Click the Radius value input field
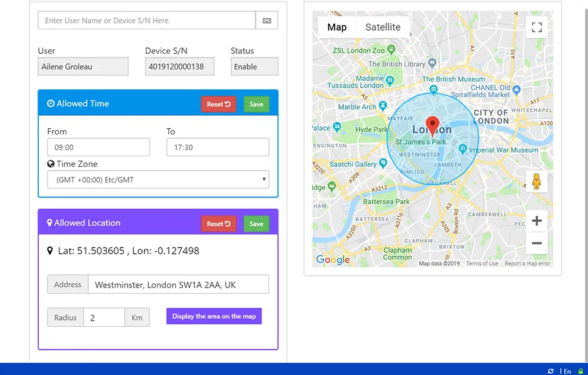Image resolution: width=588 pixels, height=375 pixels. tap(104, 317)
